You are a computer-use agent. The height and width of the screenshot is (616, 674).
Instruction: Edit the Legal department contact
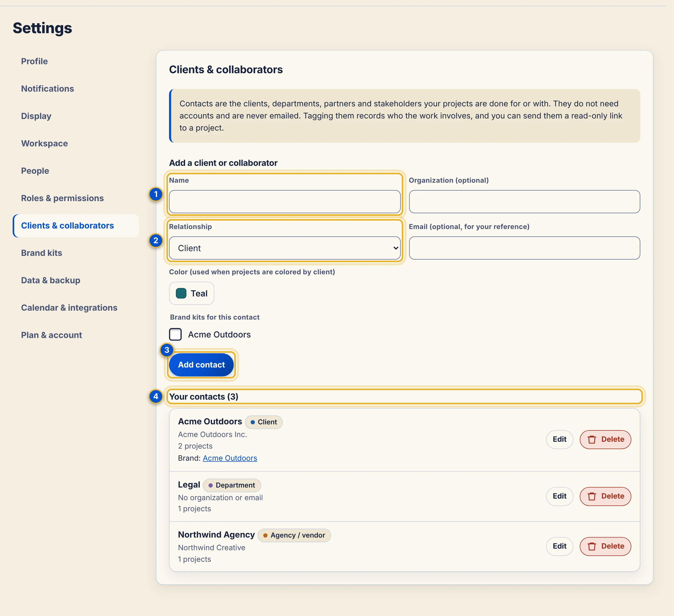559,496
